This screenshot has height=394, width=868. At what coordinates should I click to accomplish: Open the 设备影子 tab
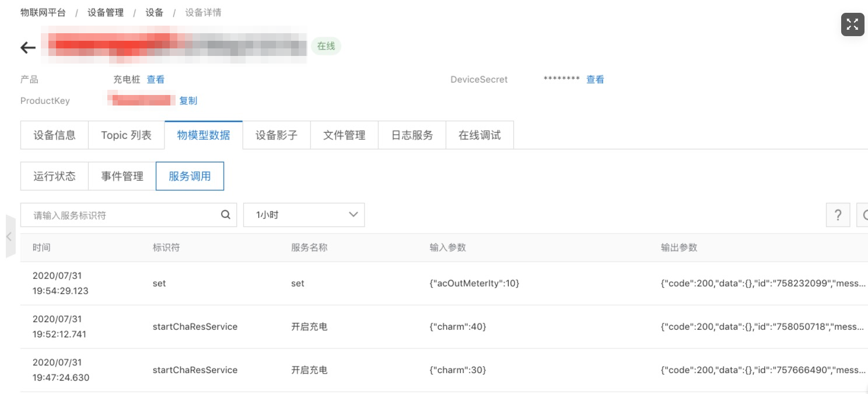coord(276,135)
